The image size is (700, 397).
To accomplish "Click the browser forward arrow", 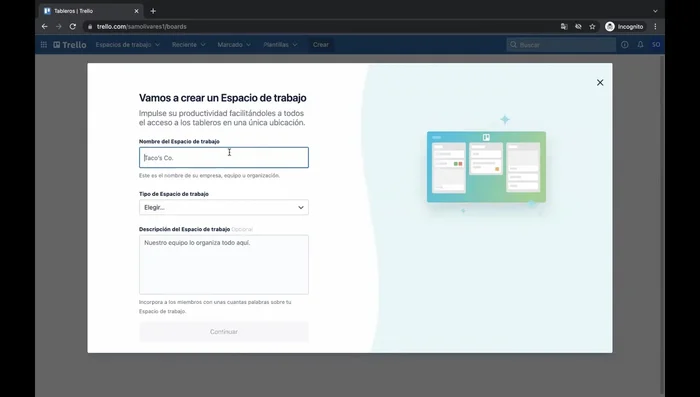I will point(58,27).
